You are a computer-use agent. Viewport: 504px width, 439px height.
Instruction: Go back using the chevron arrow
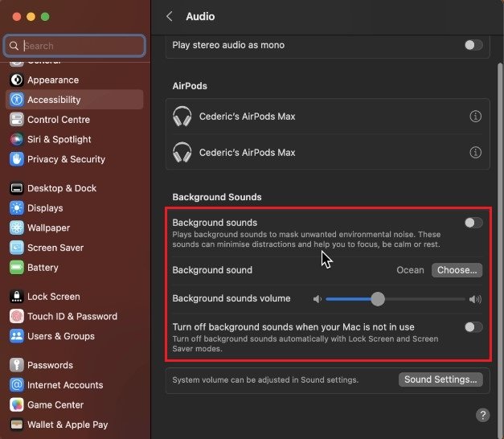click(x=170, y=16)
